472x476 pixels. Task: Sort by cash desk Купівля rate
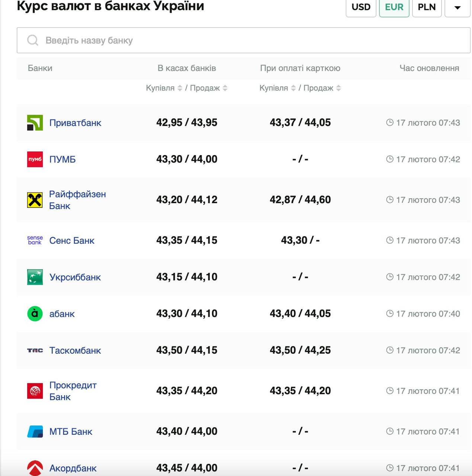point(180,88)
